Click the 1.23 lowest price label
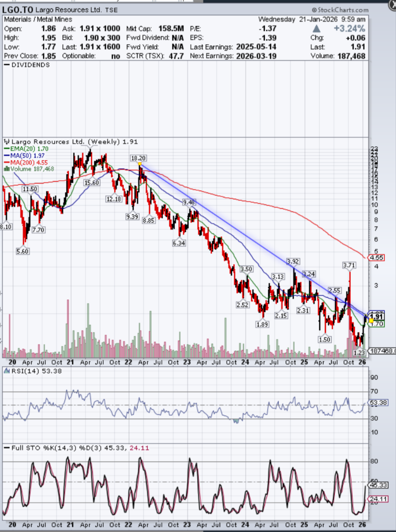The width and height of the screenshot is (396, 532). tap(359, 352)
